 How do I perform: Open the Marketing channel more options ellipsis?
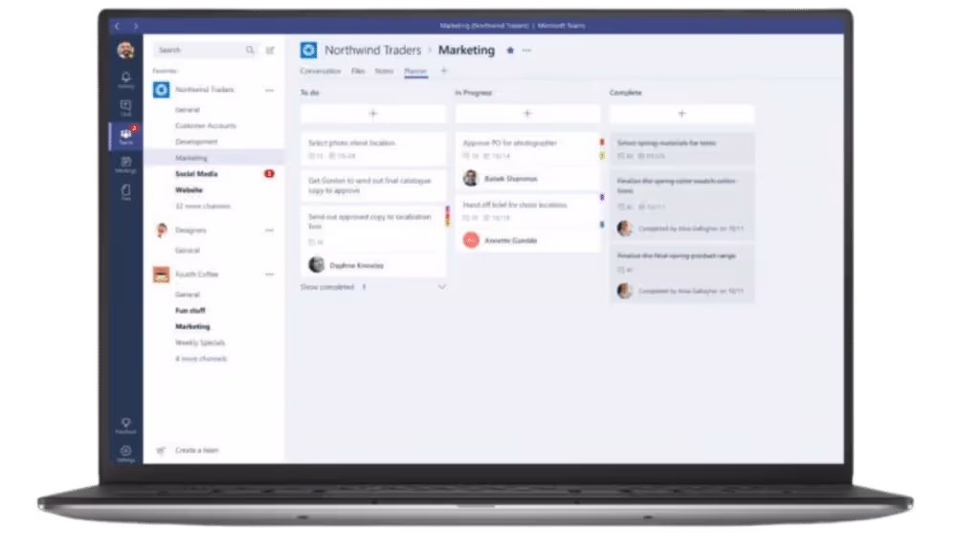527,50
